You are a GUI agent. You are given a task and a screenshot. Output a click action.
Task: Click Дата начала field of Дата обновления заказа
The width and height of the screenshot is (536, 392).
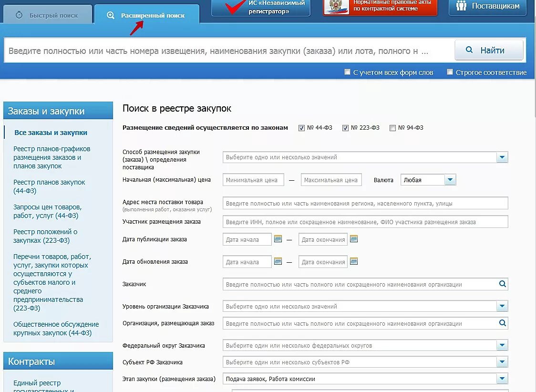click(x=247, y=262)
